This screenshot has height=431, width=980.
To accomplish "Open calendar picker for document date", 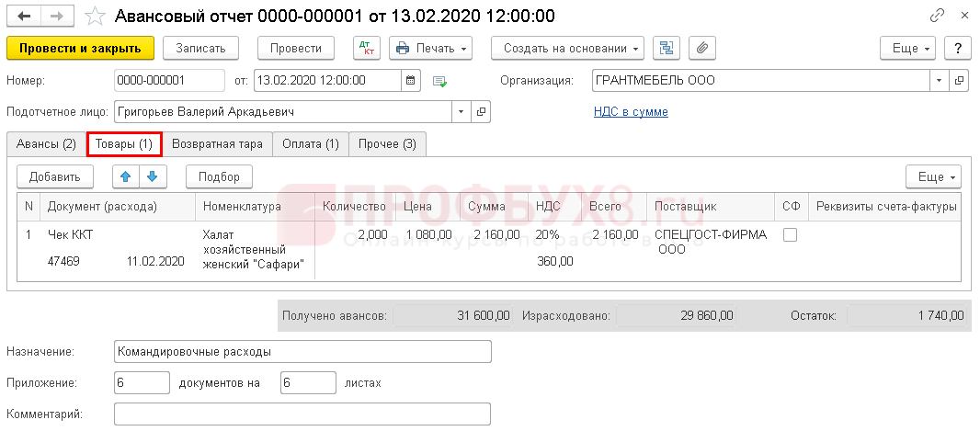I will coord(411,81).
